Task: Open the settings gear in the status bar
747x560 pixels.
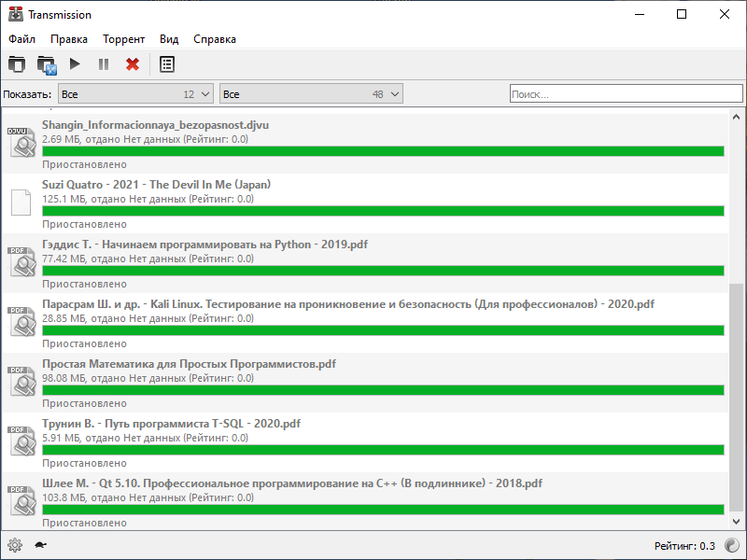Action: click(15, 545)
